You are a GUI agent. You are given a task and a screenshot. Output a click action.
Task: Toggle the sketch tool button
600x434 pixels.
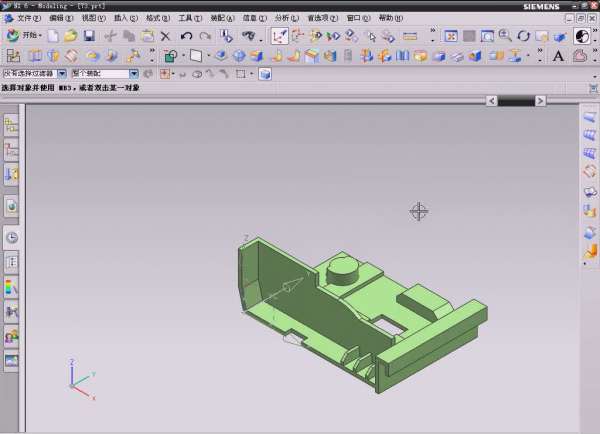tap(281, 36)
